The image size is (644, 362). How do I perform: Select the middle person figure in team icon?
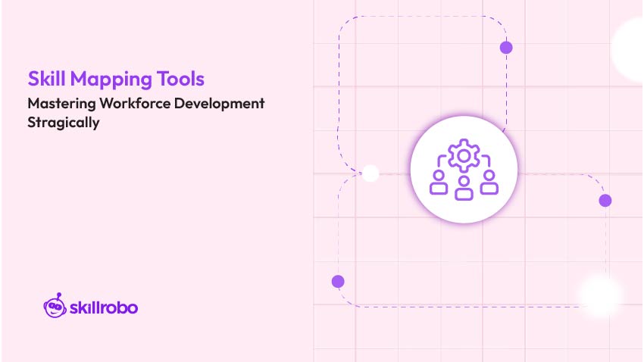tap(464, 188)
